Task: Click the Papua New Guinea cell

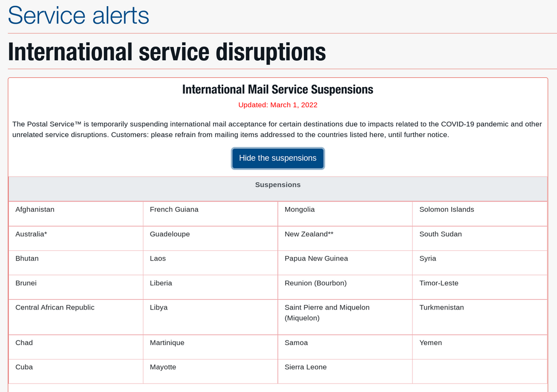Action: 316,258
